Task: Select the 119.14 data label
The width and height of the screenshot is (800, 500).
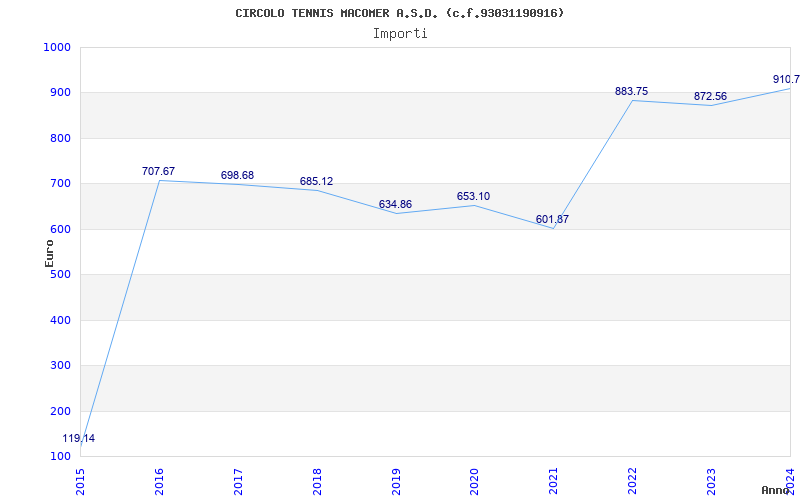Action: [79, 438]
